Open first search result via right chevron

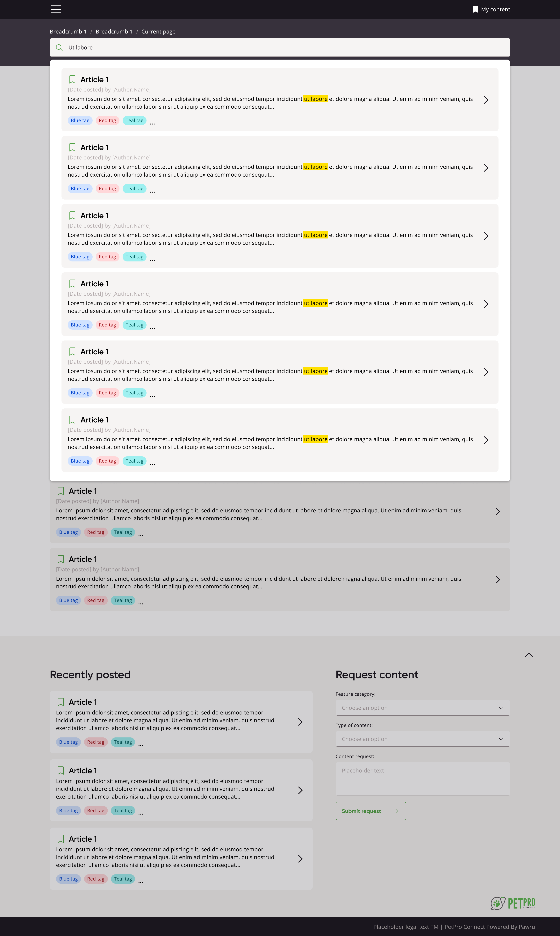[486, 100]
